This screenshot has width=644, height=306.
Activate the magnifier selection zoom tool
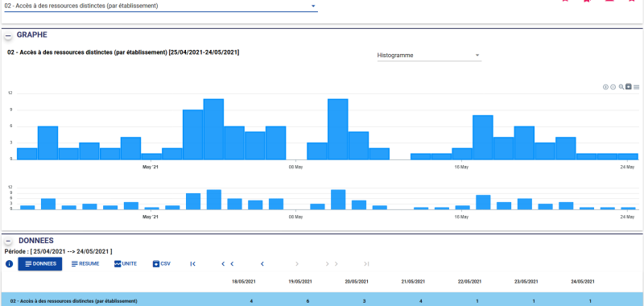(x=621, y=87)
